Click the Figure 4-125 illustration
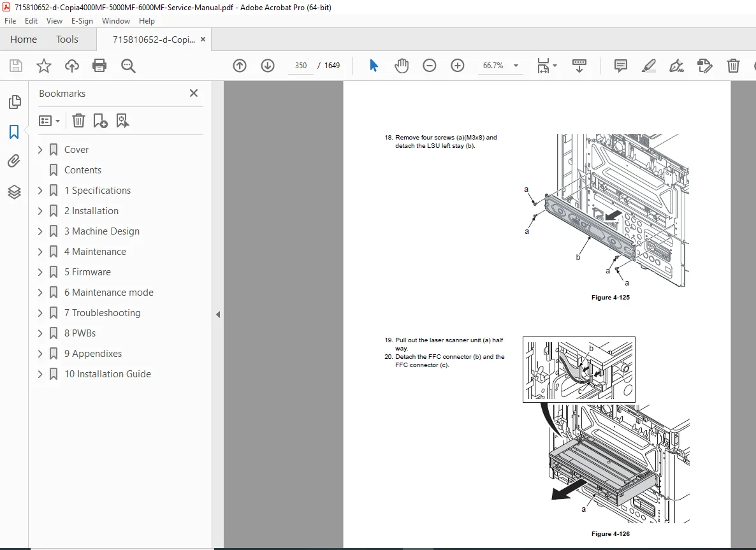Screen dimensions: 756x550 click(x=607, y=210)
